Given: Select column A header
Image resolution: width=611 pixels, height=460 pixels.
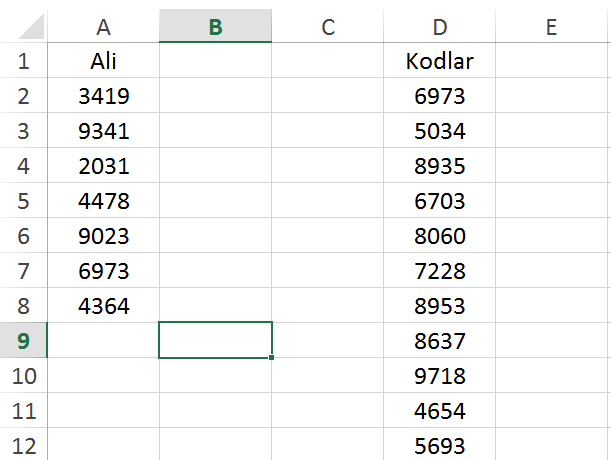Looking at the screenshot, I should coord(103,28).
